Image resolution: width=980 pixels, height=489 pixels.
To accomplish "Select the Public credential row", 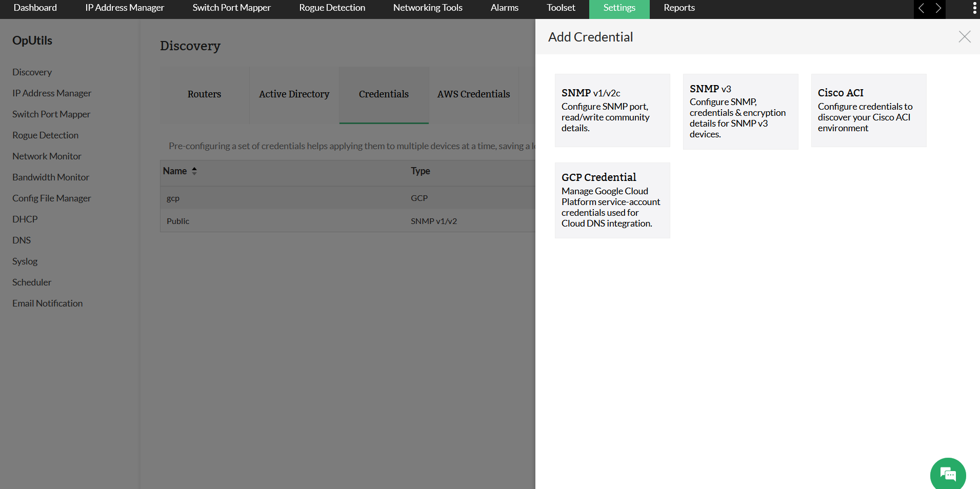I will 348,221.
